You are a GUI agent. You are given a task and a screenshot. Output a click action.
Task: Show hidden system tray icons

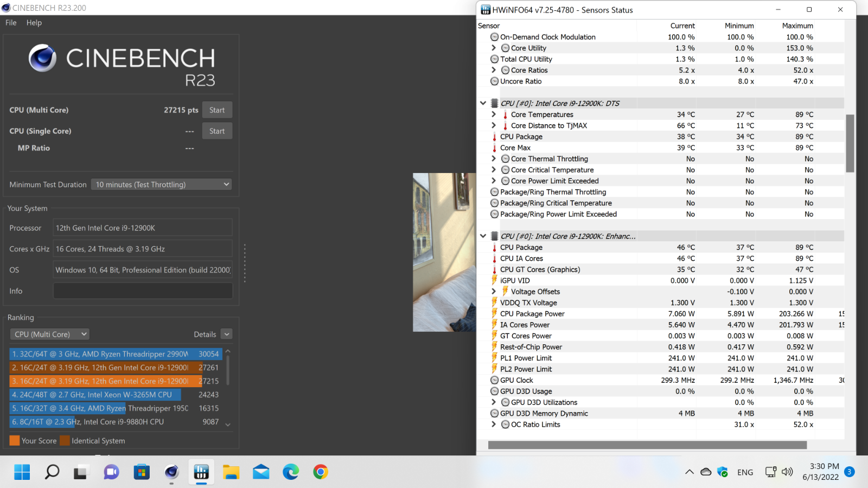(690, 472)
